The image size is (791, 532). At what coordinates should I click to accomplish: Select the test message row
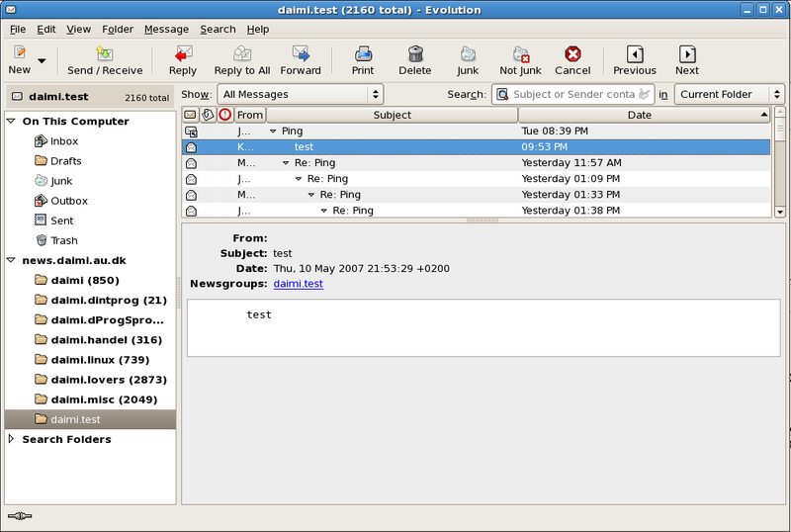(x=477, y=147)
